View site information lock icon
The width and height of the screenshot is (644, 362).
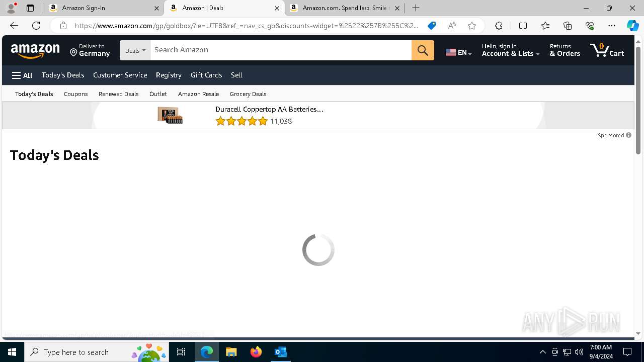(x=63, y=26)
